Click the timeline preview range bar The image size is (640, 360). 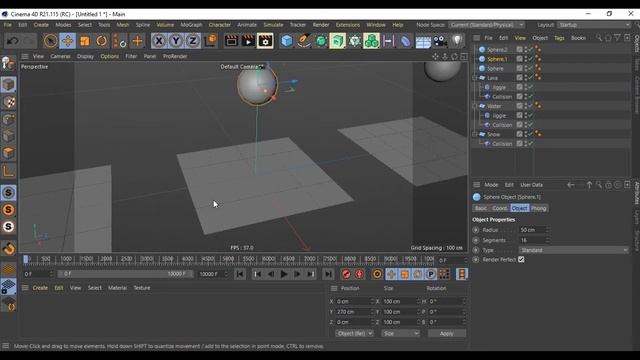[x=125, y=274]
